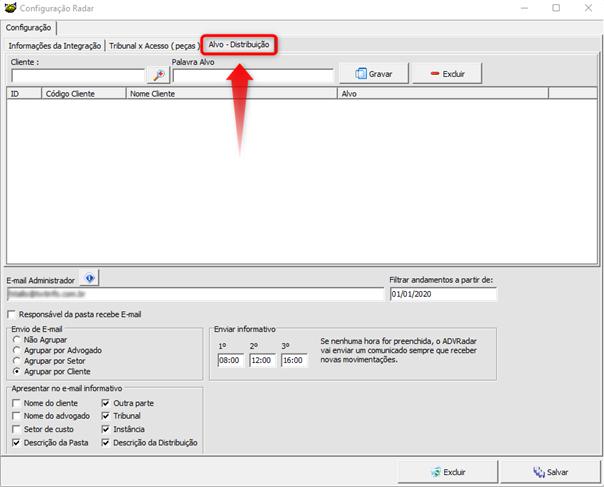604x487 pixels.
Task: Uncheck the Descrição da Pasta checkbox
Action: click(16, 443)
